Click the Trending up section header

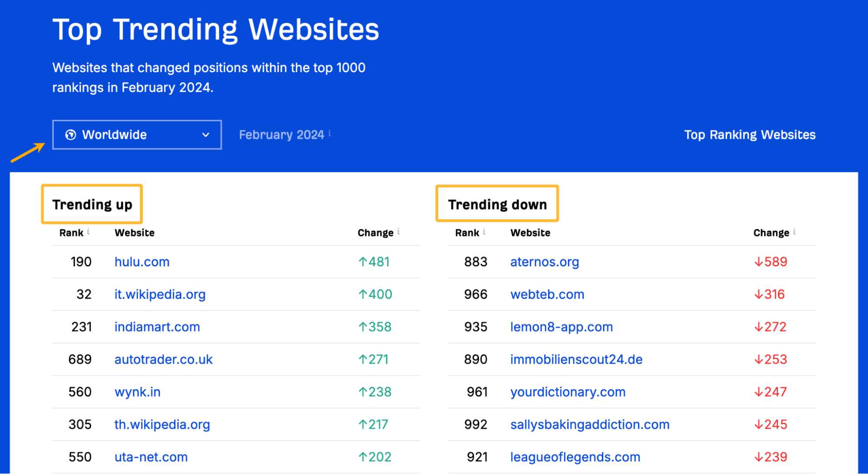pos(92,204)
